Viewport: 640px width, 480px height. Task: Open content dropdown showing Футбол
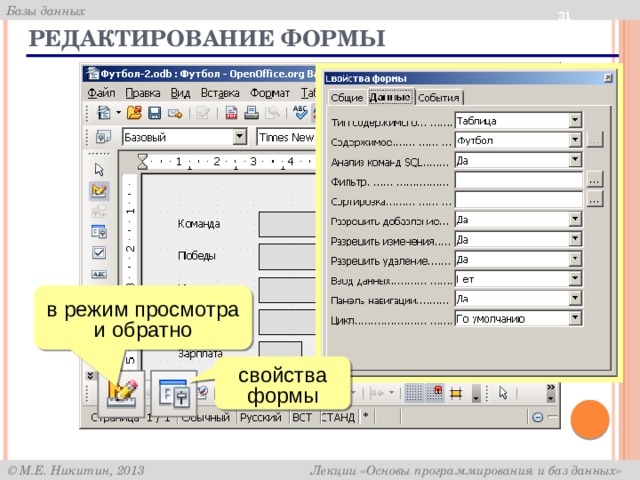[575, 140]
